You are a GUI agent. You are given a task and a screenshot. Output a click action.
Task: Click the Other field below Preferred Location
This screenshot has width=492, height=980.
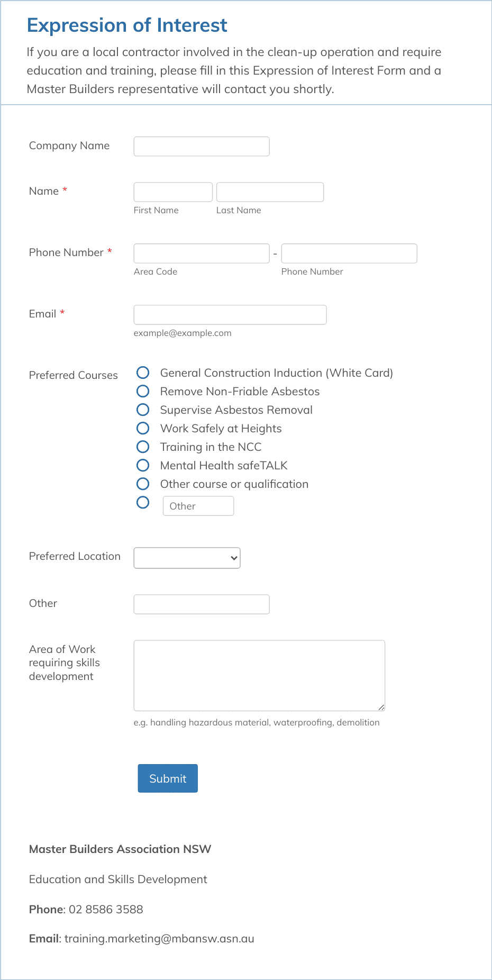(201, 604)
